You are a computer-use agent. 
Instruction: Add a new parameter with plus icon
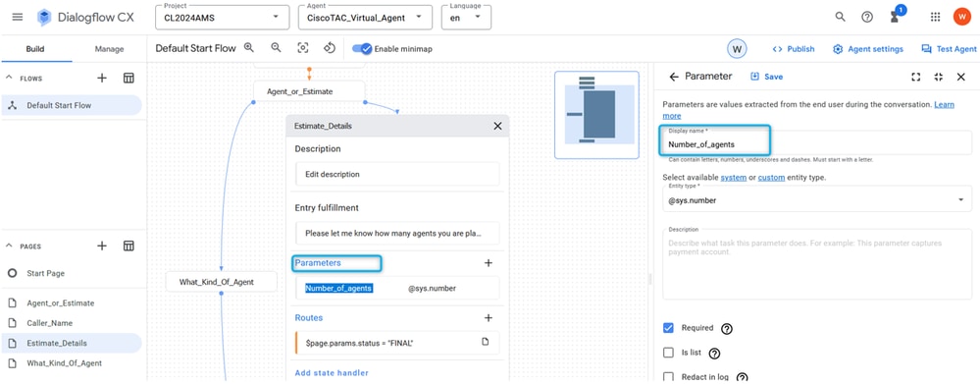[x=489, y=263]
